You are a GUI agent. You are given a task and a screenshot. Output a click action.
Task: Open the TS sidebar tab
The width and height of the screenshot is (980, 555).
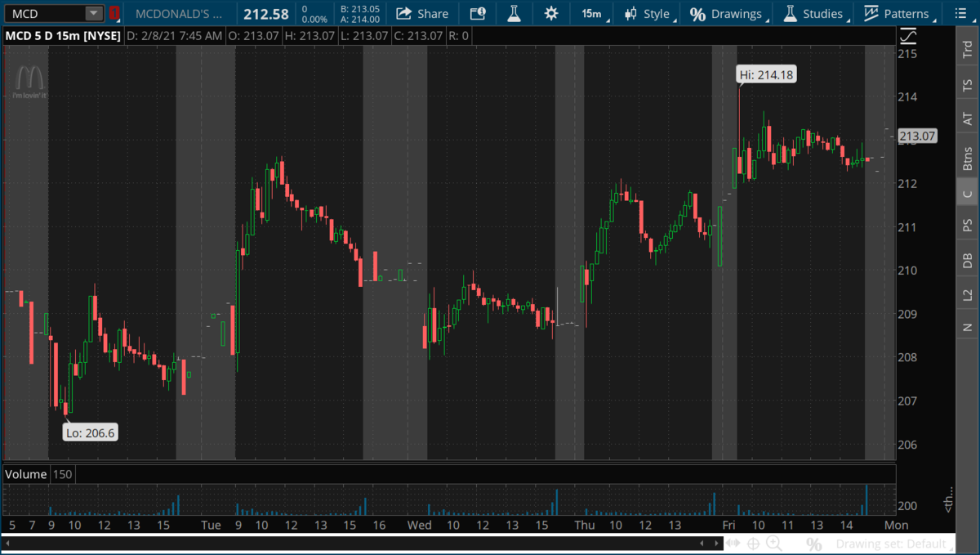(x=968, y=85)
